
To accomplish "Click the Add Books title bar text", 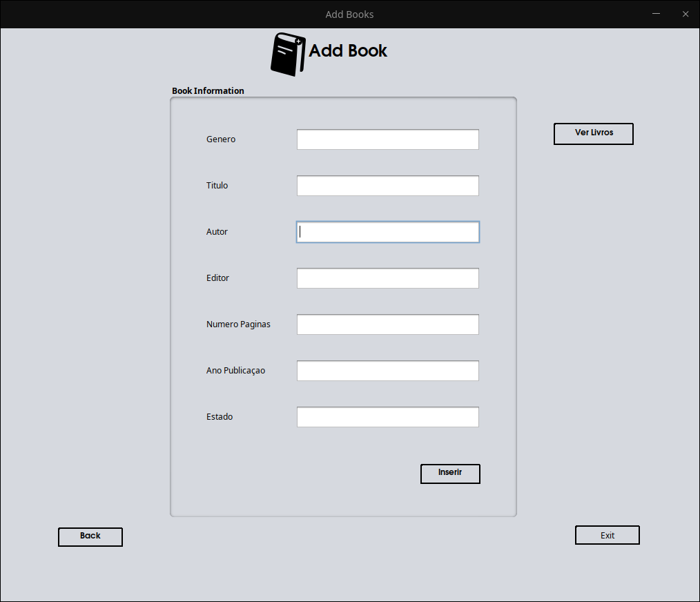I will [349, 14].
